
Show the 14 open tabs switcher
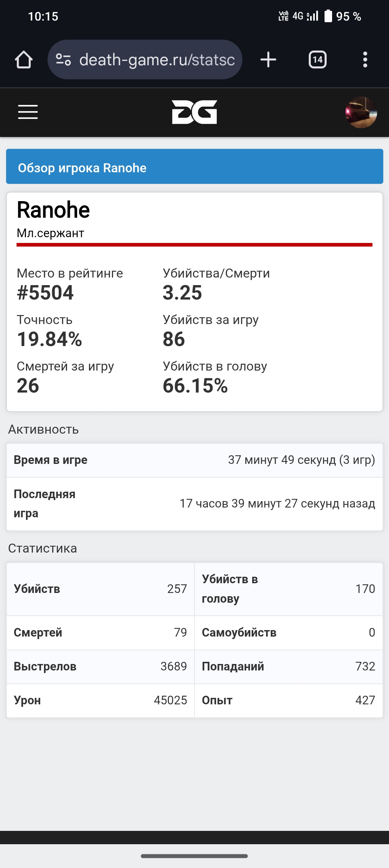318,59
